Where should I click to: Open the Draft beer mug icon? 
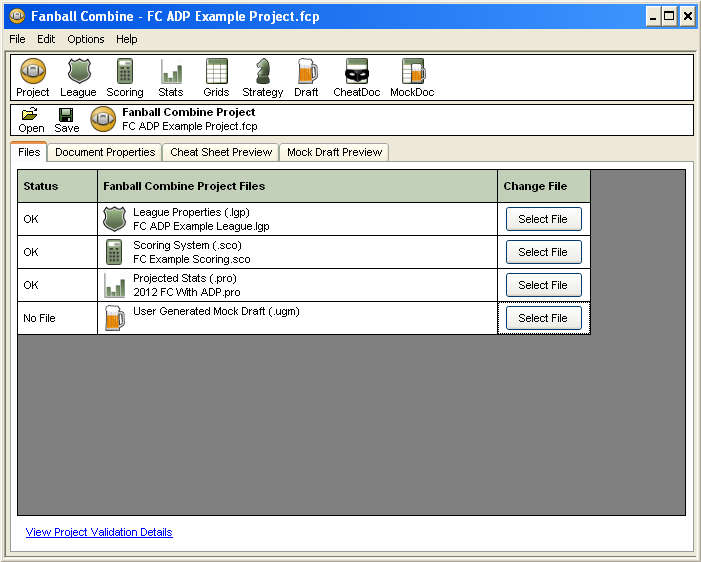(x=306, y=77)
